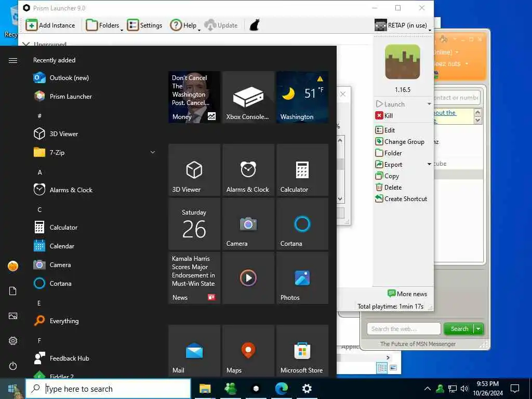Open the instance Folder
The width and height of the screenshot is (532, 399).
click(389, 153)
